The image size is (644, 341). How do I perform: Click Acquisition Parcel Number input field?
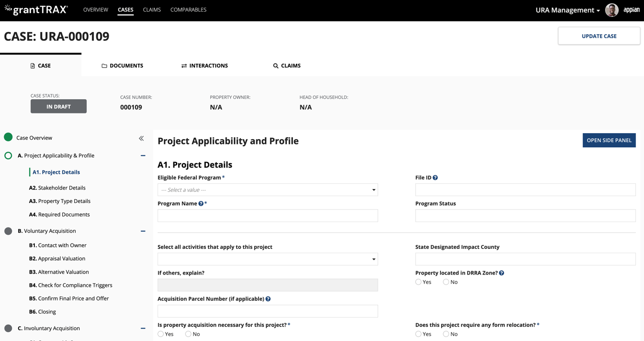[x=267, y=311]
